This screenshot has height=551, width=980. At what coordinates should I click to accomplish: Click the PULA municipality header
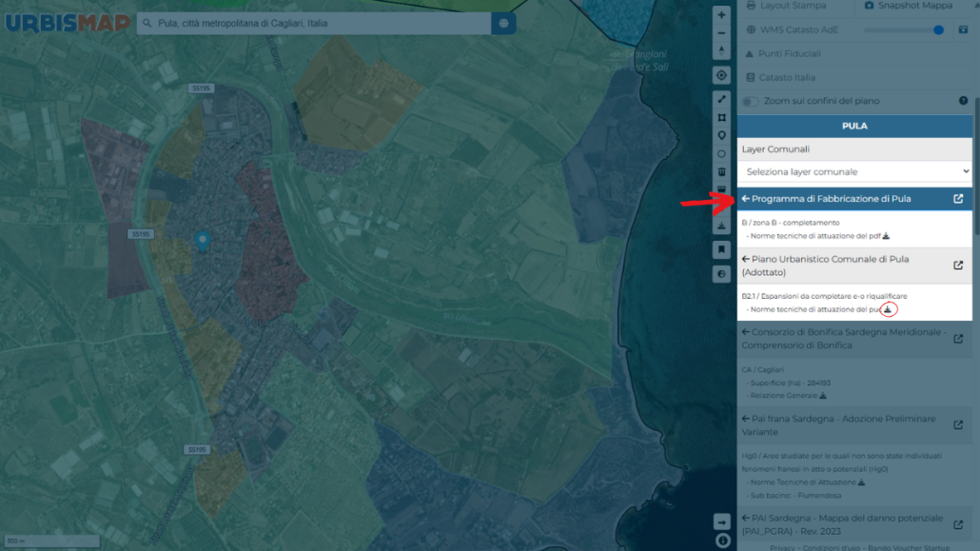(854, 127)
